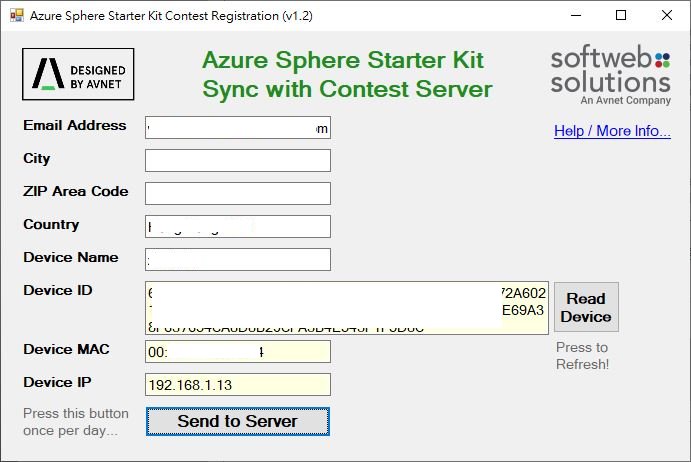This screenshot has width=691, height=462.
Task: Close the Contest Registration window
Action: (667, 15)
